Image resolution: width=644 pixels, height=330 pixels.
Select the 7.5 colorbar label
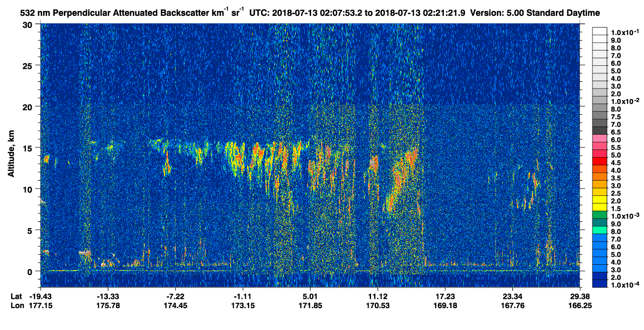[616, 117]
